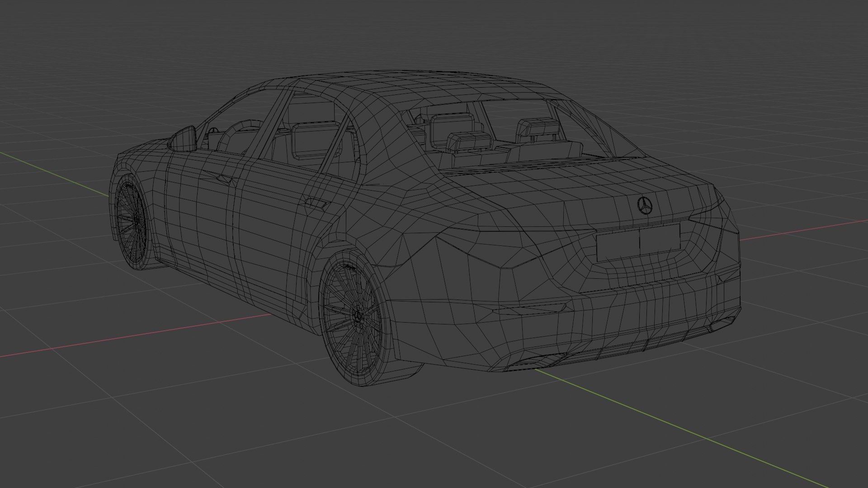Select the Mercedes star emblem on trunk
The image size is (868, 488).
645,205
